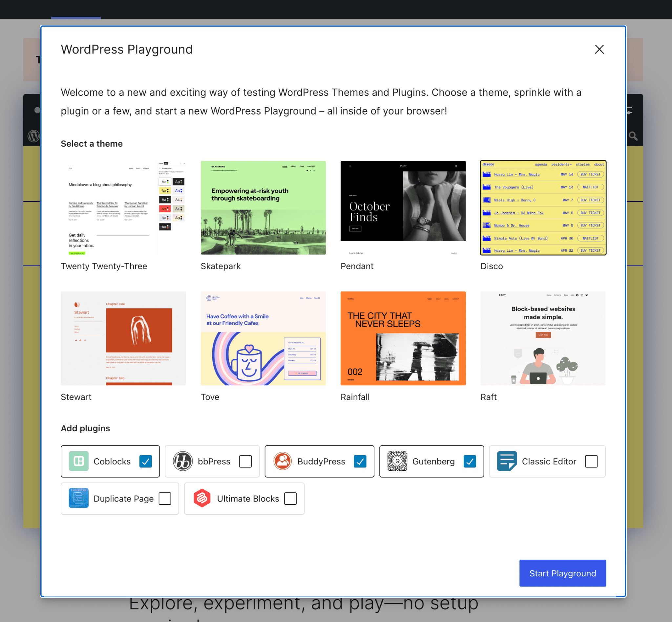Disable the Gutenberg plugin checkbox

point(469,461)
